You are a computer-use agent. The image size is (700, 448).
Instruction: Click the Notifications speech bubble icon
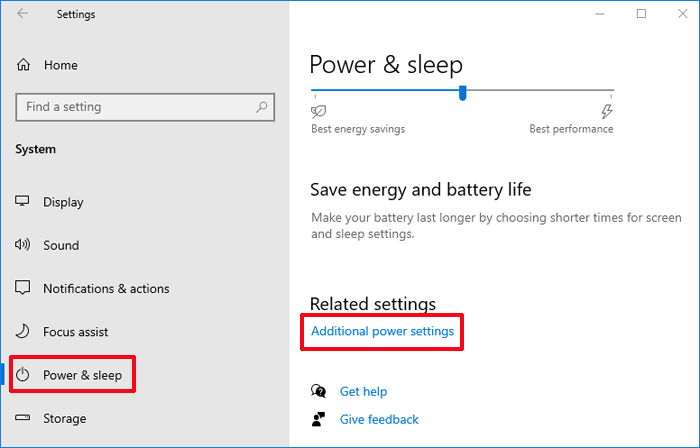click(x=22, y=288)
